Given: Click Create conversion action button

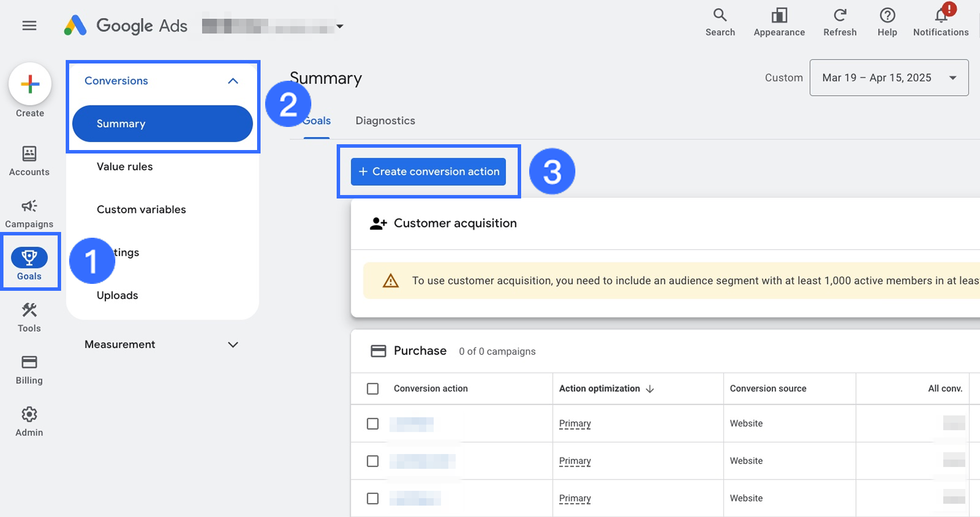Looking at the screenshot, I should tap(428, 172).
